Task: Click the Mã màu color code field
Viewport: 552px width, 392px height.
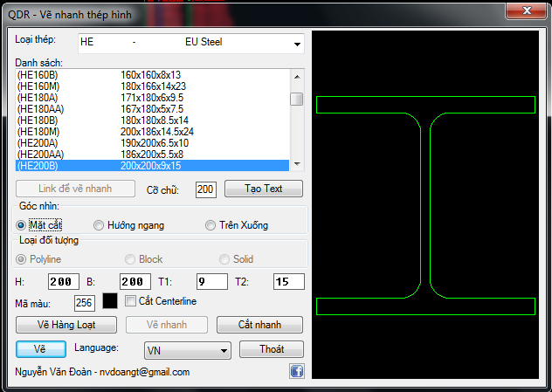Action: pyautogui.click(x=85, y=303)
